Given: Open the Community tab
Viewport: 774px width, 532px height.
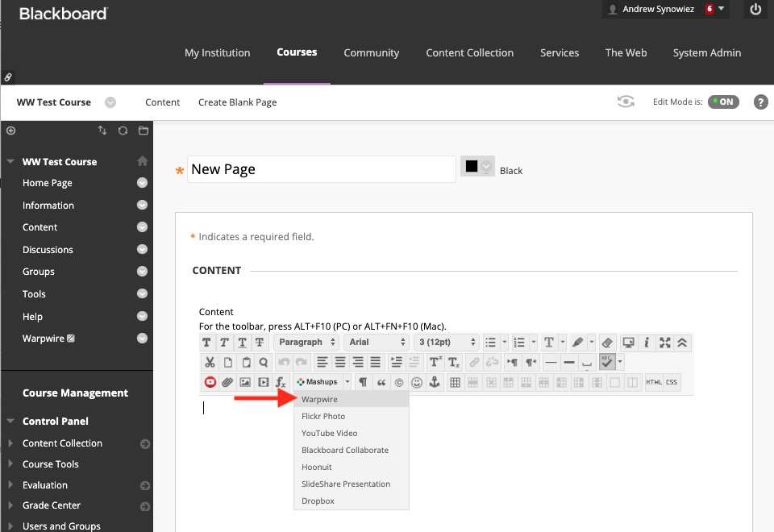Looking at the screenshot, I should (x=371, y=53).
